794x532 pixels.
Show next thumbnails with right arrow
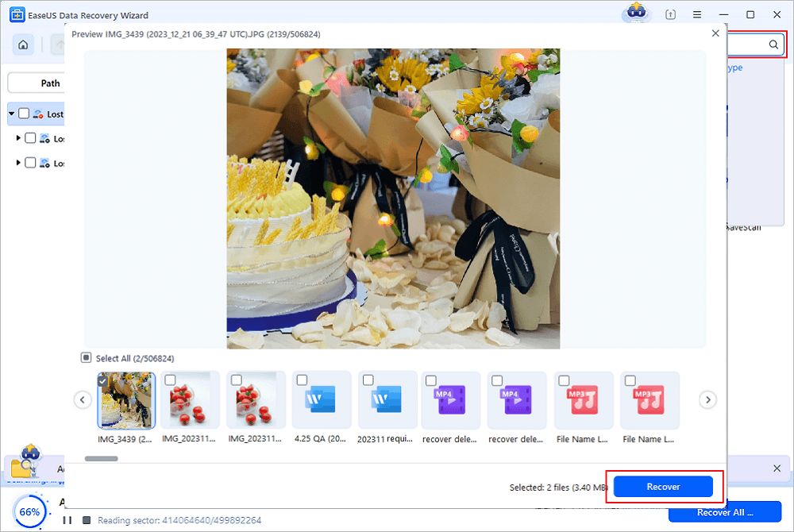[x=708, y=400]
